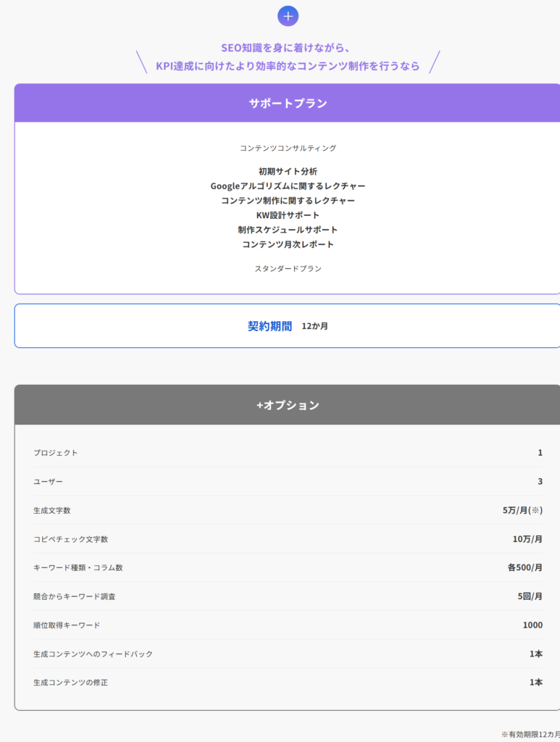Click the KW設計サポート item
This screenshot has width=560, height=742.
288,215
